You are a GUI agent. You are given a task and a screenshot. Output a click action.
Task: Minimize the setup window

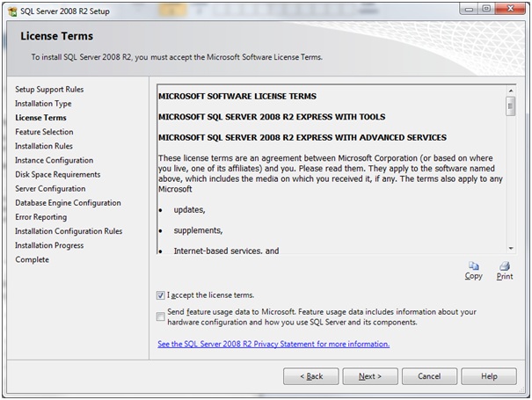469,9
